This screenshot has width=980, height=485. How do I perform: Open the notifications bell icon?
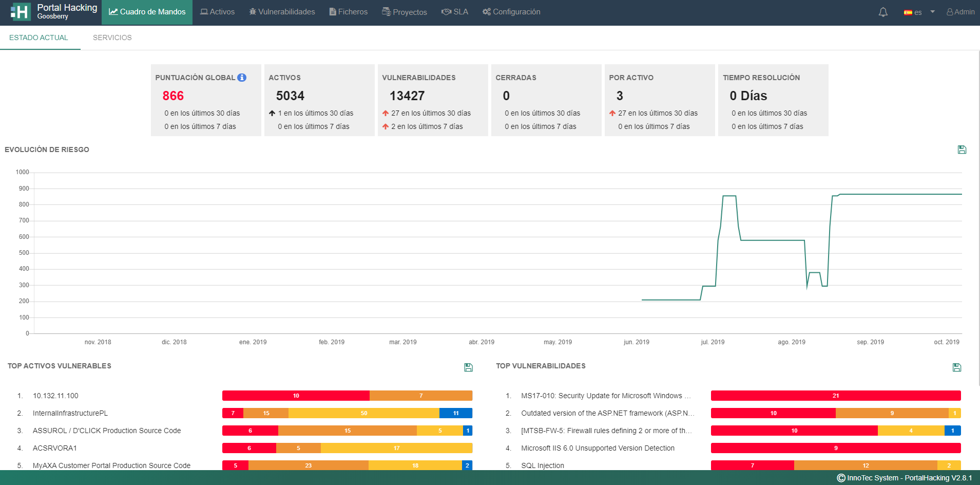click(883, 12)
